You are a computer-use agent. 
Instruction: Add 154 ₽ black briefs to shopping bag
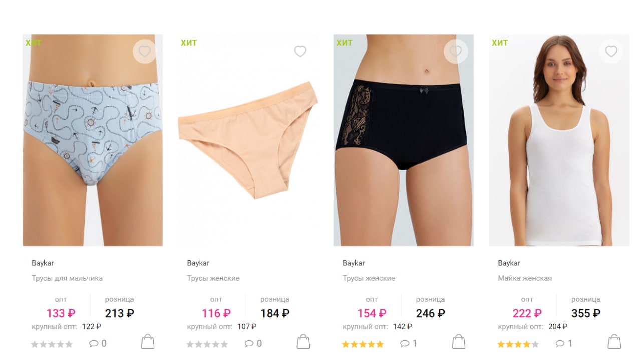(459, 342)
